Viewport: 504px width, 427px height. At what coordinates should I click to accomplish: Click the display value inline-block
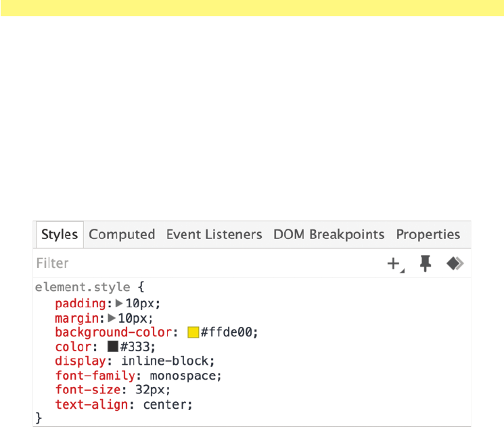click(179, 361)
